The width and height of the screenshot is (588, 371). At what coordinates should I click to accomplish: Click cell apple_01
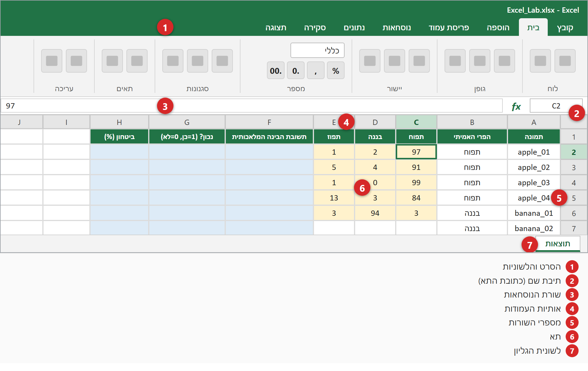click(534, 152)
